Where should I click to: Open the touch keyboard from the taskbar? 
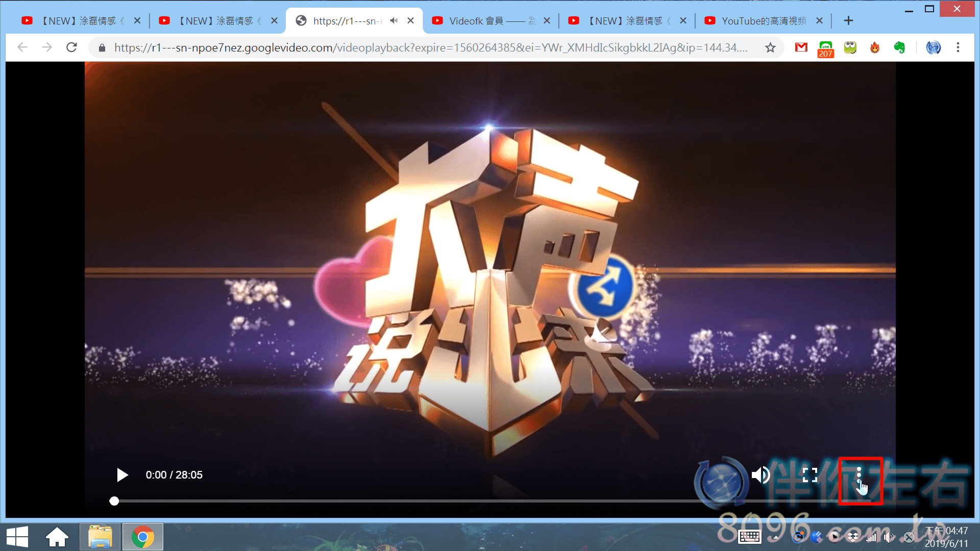750,537
